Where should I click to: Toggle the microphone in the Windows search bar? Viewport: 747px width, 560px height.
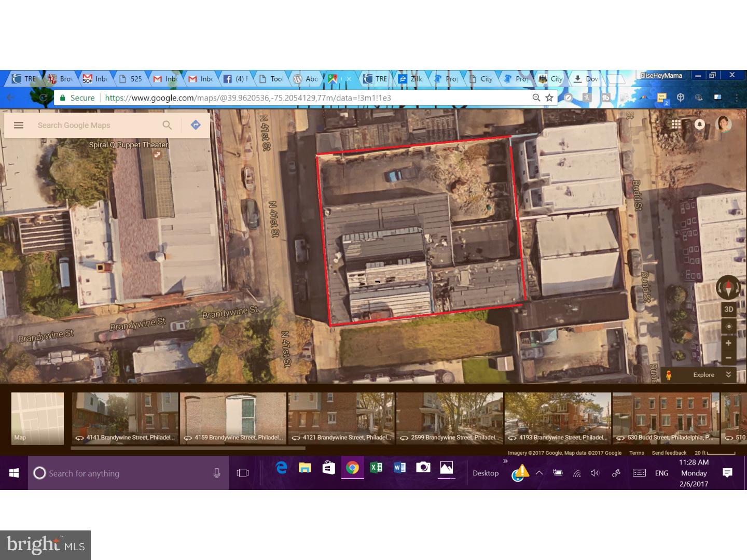[217, 473]
